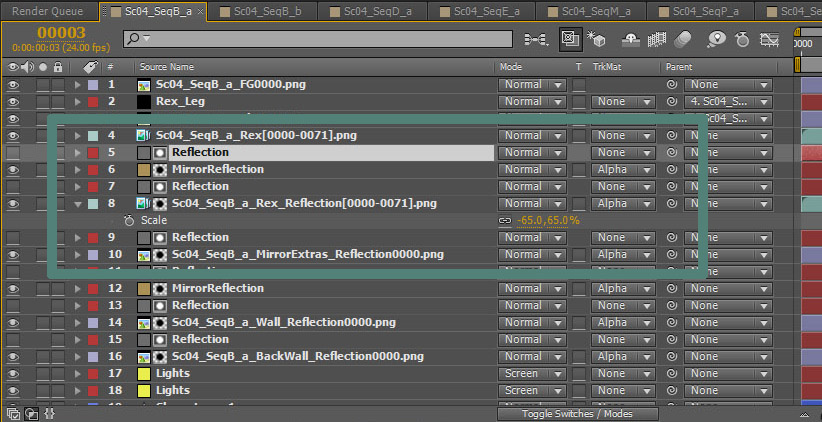Viewport: 822px width, 422px height.
Task: Collapse layer 8 Rex_Reflection properties
Action: point(78,204)
